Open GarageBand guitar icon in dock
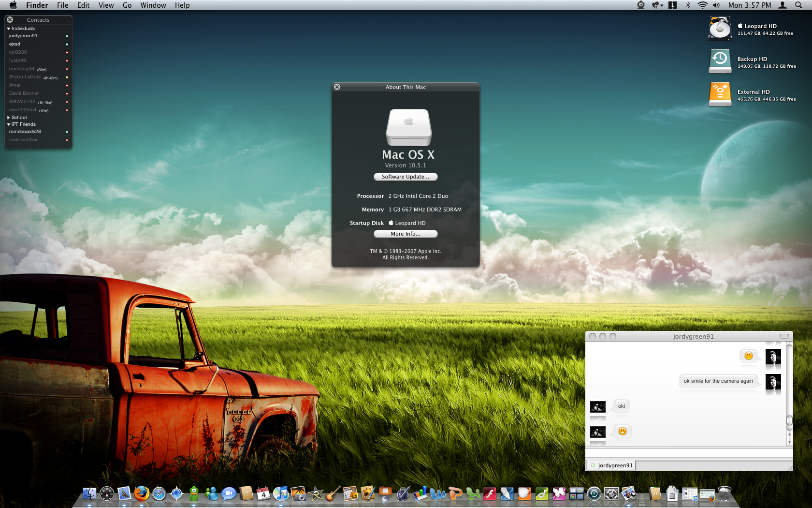 [333, 493]
